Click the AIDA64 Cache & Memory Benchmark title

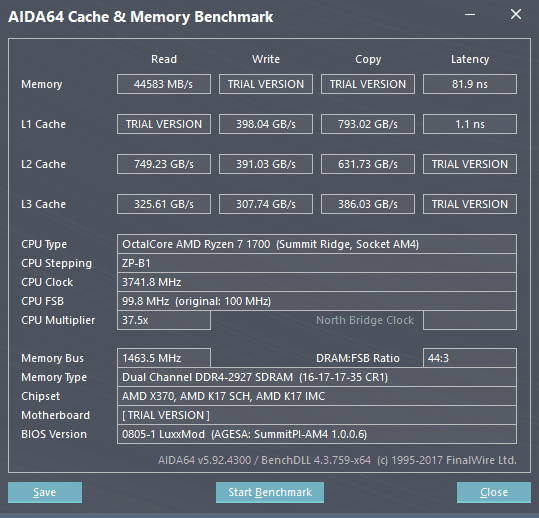[x=141, y=17]
